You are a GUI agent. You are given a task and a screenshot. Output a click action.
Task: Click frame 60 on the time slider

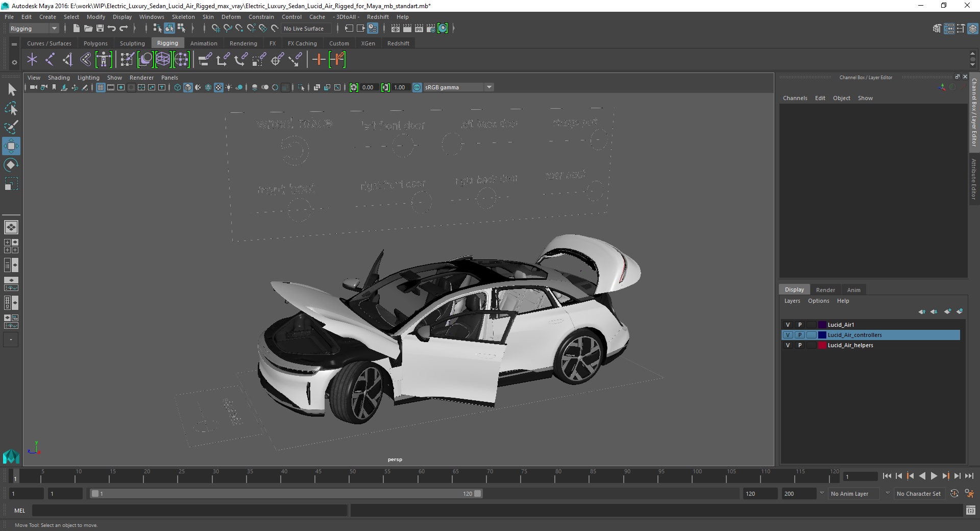tap(421, 476)
